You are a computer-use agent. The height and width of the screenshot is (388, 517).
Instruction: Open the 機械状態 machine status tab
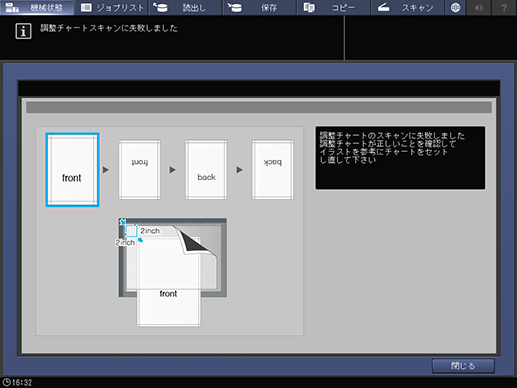[37, 7]
